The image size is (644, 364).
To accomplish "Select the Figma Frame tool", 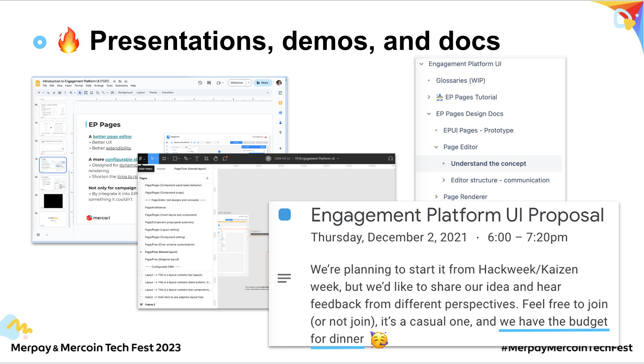I will 164,159.
